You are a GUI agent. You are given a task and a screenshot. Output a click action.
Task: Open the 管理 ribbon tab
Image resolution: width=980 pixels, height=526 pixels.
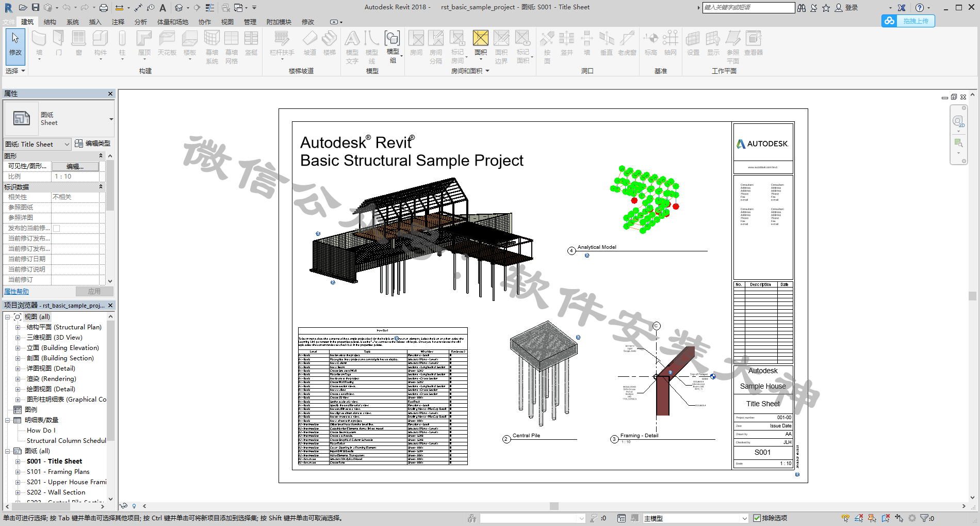click(250, 22)
